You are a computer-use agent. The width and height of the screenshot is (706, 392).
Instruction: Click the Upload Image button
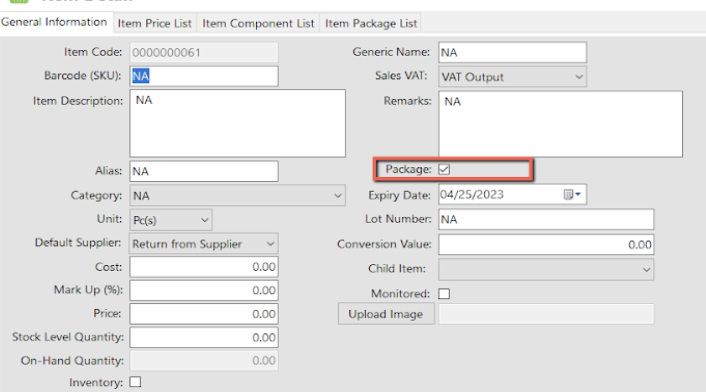click(386, 314)
